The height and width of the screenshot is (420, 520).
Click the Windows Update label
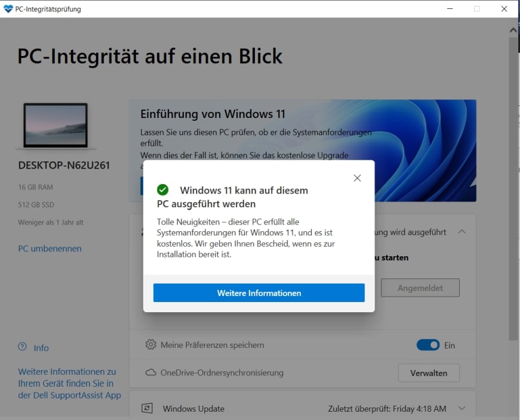click(194, 409)
